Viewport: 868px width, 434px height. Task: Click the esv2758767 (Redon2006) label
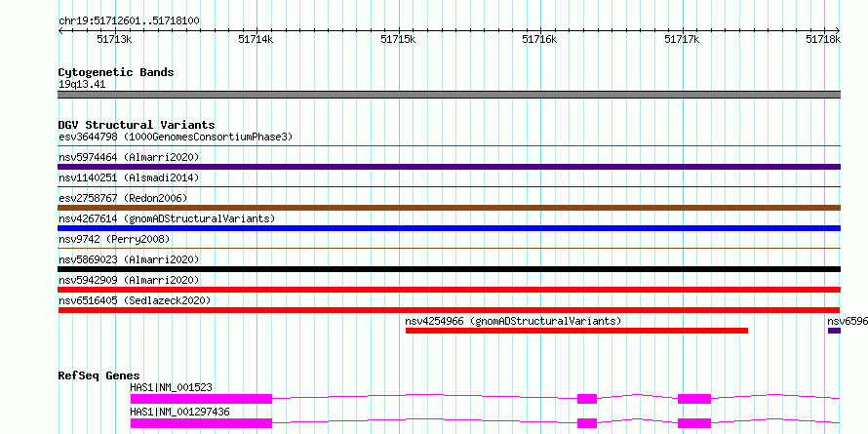pyautogui.click(x=123, y=198)
